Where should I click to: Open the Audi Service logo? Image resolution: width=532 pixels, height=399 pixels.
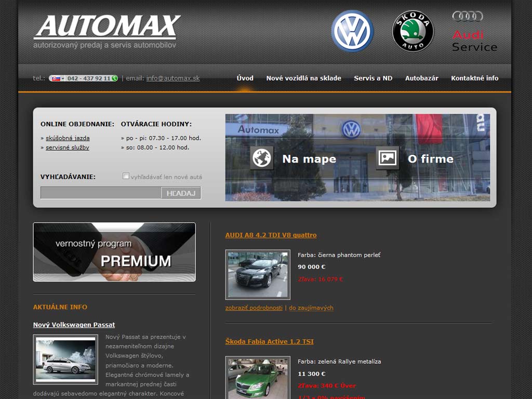(474, 31)
